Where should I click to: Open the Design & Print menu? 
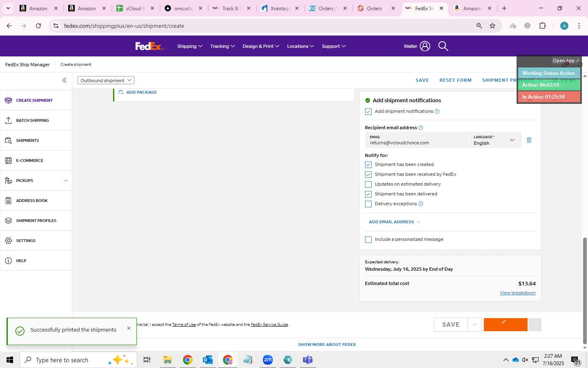pyautogui.click(x=261, y=46)
